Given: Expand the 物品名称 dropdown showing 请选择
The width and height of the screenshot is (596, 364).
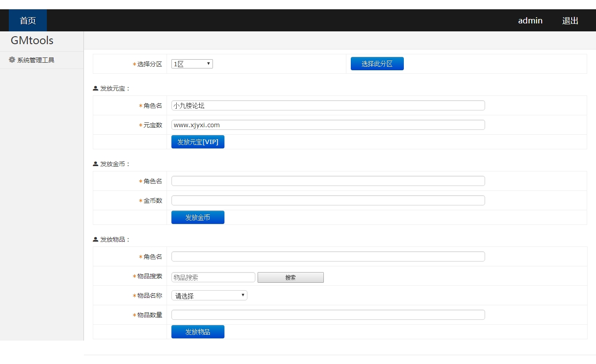Looking at the screenshot, I should (209, 296).
